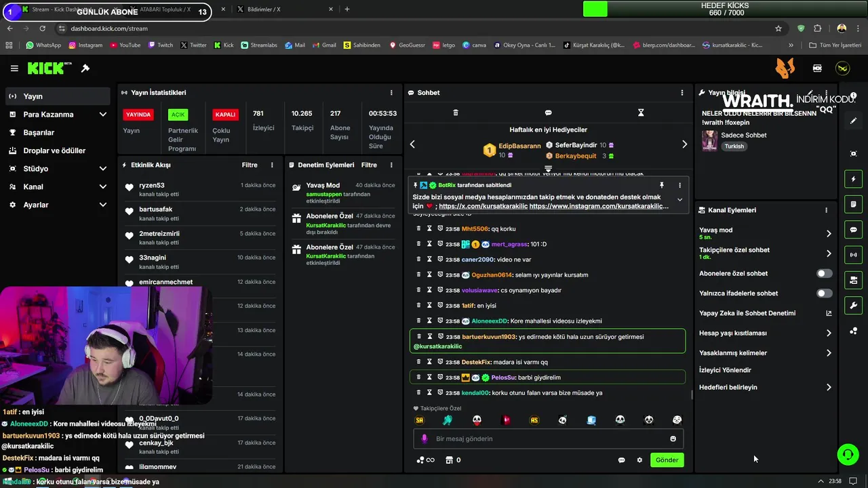Open the Kanal Eylemleri three-dot menu
868x488 pixels.
[826, 210]
